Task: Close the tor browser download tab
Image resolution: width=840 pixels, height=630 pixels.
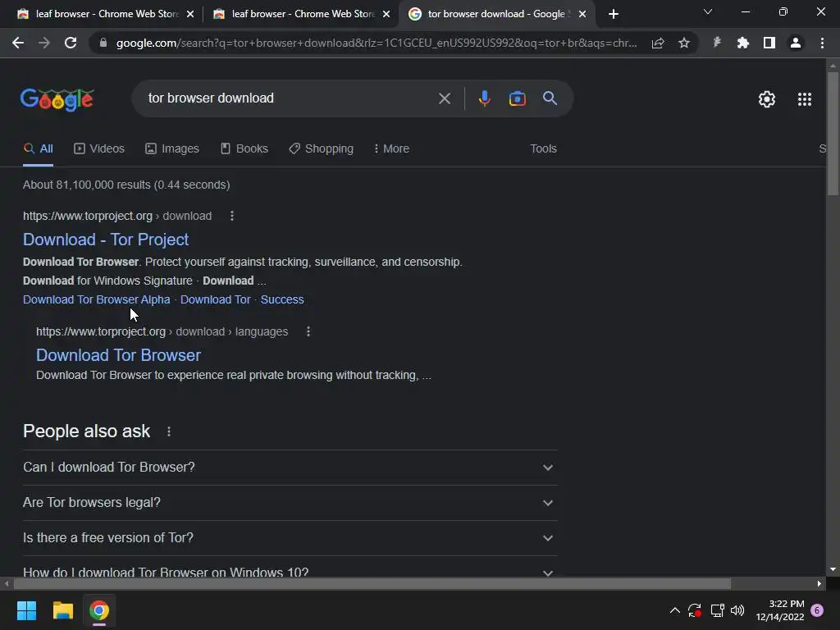Action: [x=582, y=14]
